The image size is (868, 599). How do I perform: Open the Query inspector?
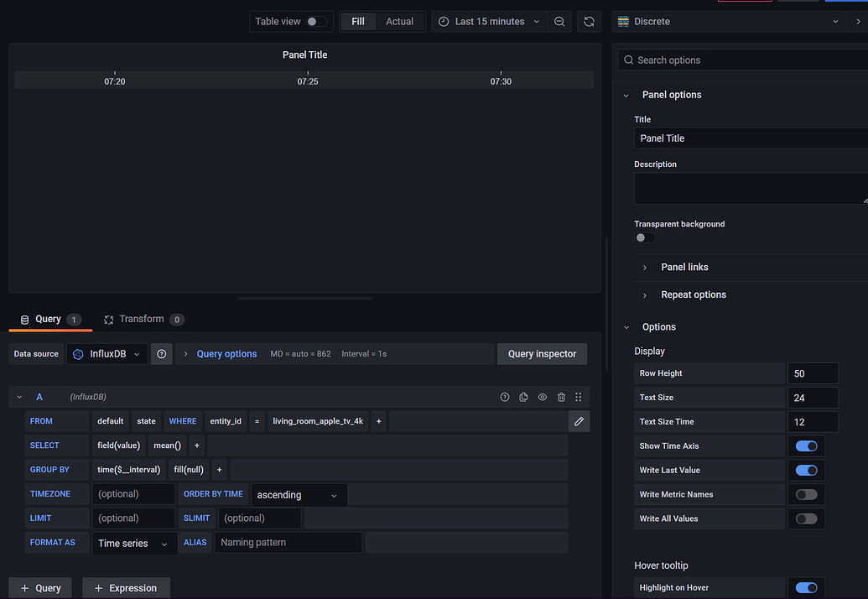pyautogui.click(x=542, y=353)
